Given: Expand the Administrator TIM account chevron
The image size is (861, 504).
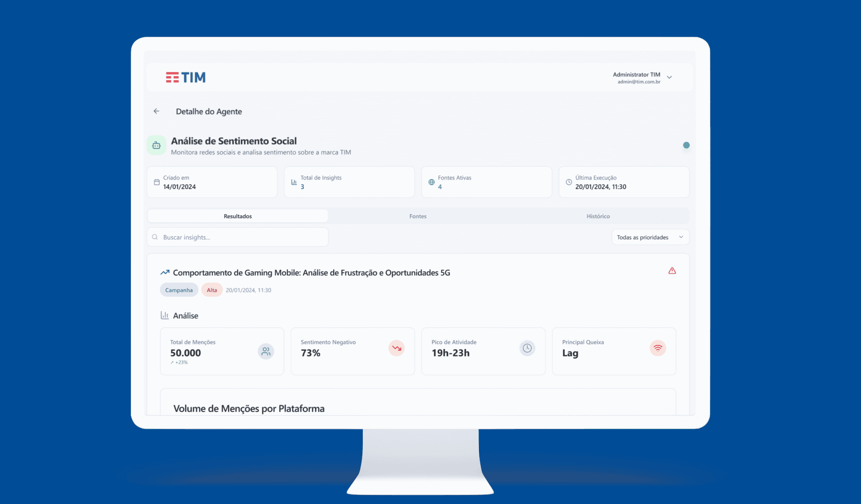Looking at the screenshot, I should coord(670,78).
